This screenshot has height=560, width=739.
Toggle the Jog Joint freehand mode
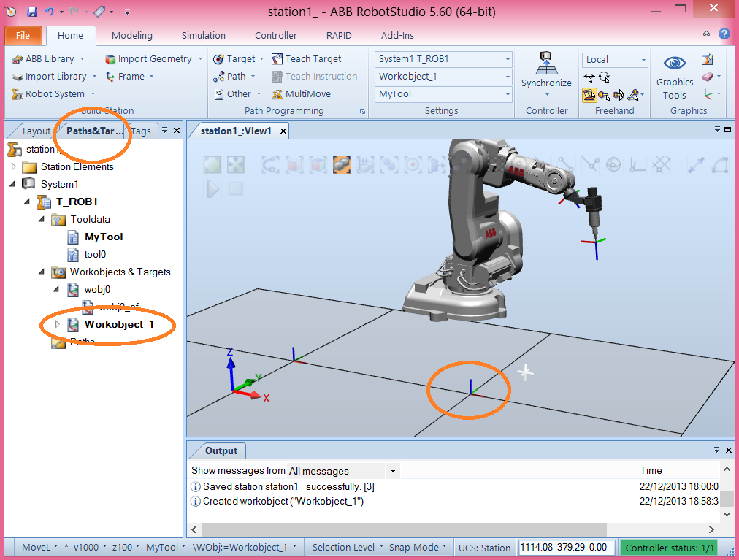coord(590,95)
